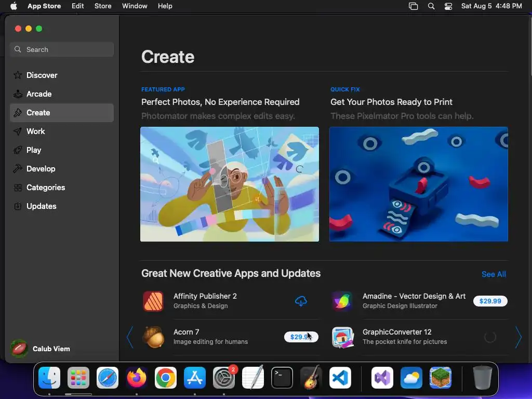The height and width of the screenshot is (399, 532).
Task: Open Spotlight search in menu bar
Action: 431,6
